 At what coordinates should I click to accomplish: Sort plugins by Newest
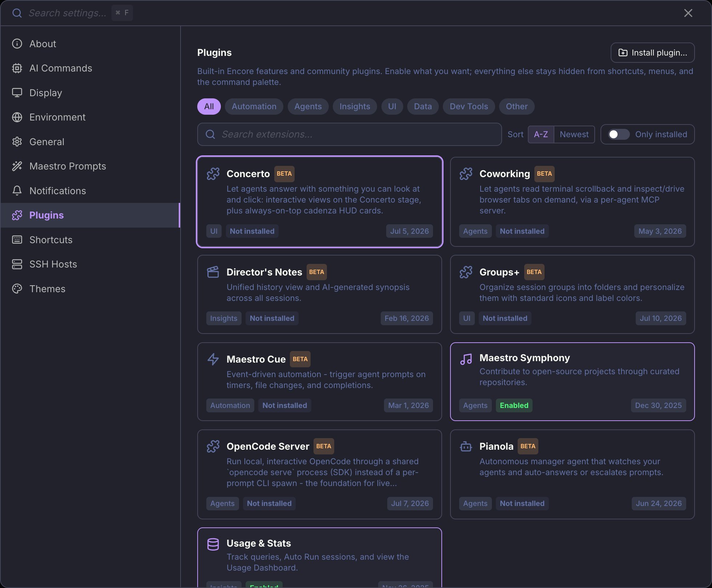pyautogui.click(x=574, y=134)
